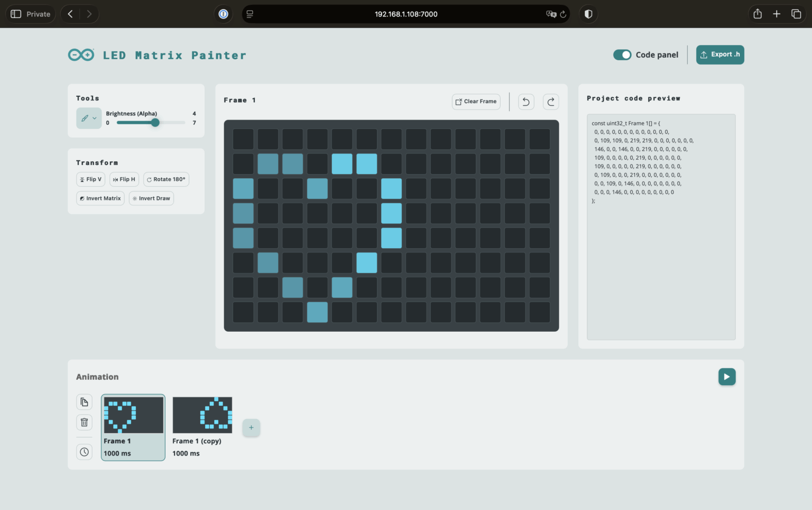Image resolution: width=812 pixels, height=510 pixels.
Task: Enable Invert Matrix mode
Action: (100, 198)
